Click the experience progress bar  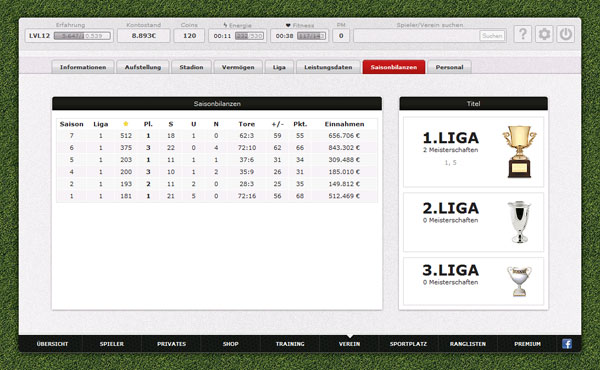pos(82,36)
